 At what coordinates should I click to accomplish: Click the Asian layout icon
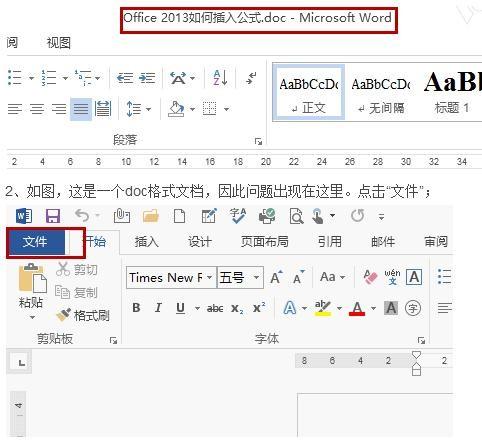tap(178, 78)
